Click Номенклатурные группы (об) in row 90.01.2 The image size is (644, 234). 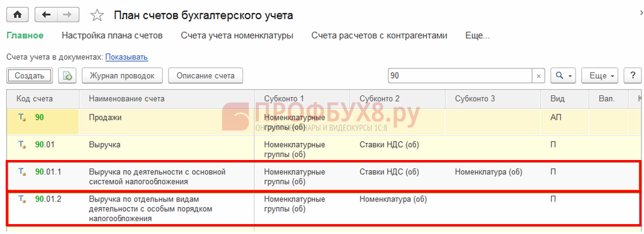pos(295,204)
